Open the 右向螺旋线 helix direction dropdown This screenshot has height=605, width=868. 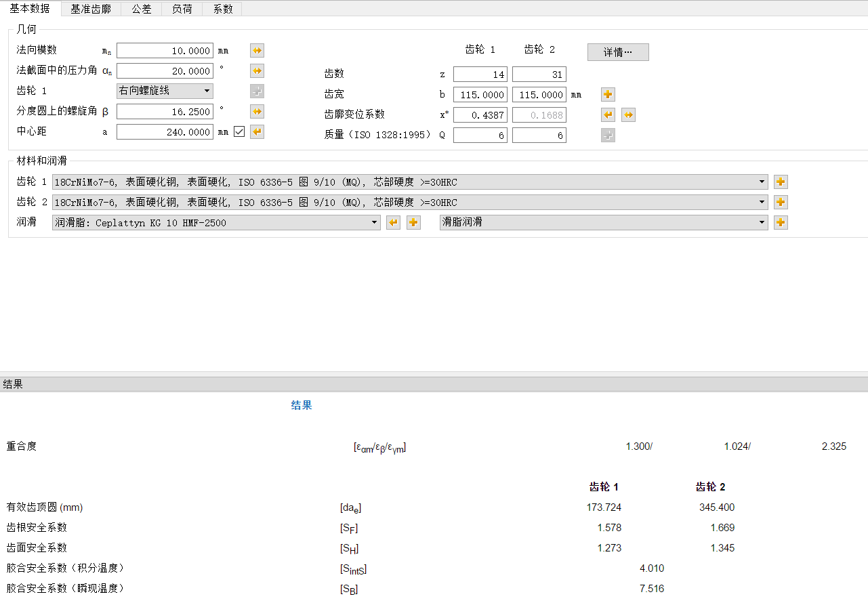tap(165, 91)
